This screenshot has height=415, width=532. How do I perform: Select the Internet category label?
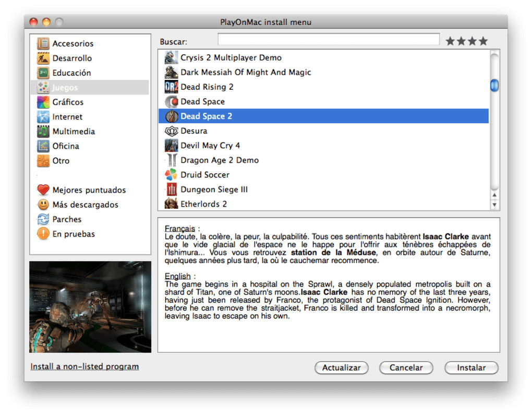coord(67,117)
